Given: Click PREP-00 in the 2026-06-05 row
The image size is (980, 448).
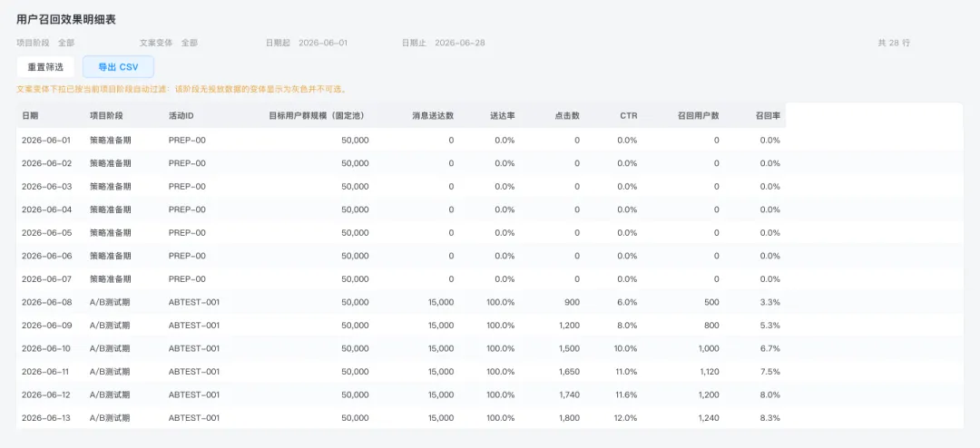Looking at the screenshot, I should coord(187,232).
